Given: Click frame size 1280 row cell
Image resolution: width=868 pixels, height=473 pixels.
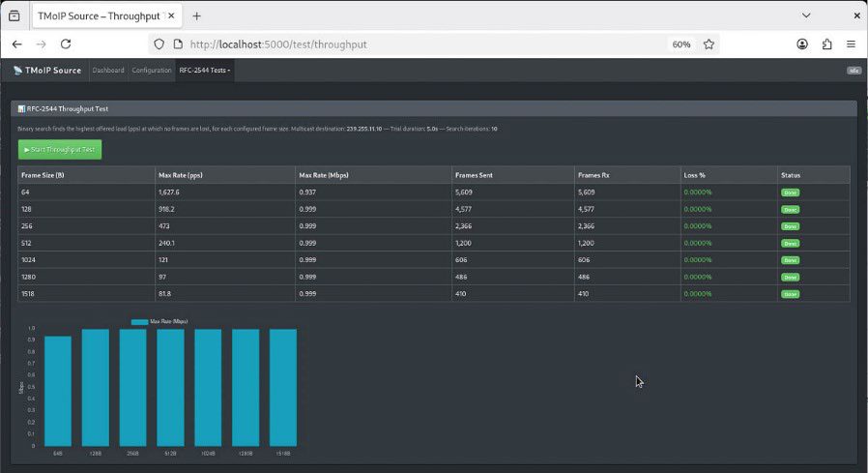Looking at the screenshot, I should click(x=86, y=277).
